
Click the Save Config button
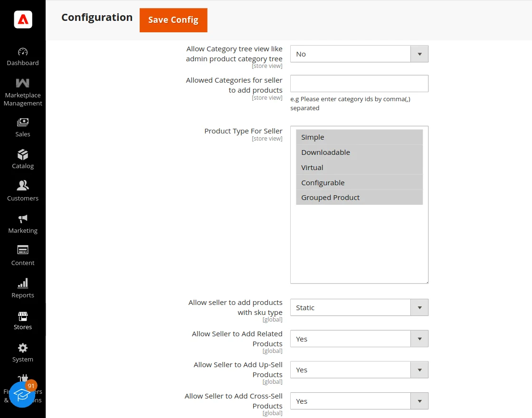pyautogui.click(x=173, y=20)
